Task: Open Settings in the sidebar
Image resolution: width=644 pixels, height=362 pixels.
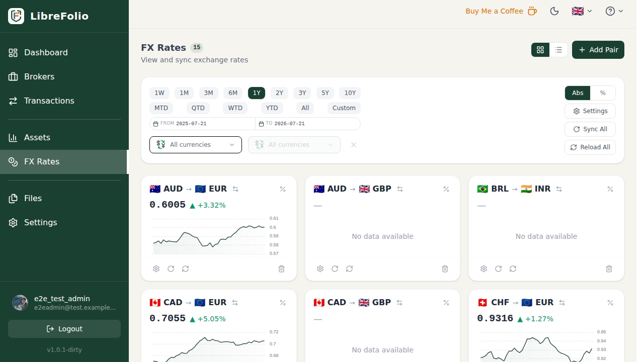Action: click(64, 222)
